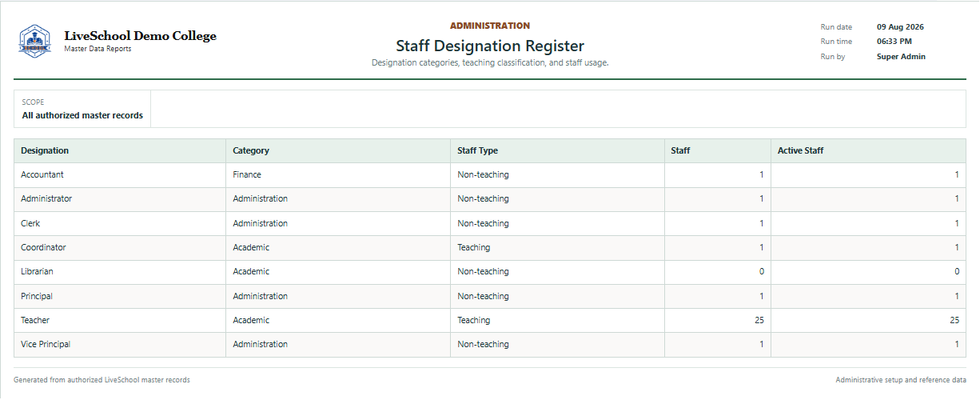The width and height of the screenshot is (980, 400).
Task: Click Administrative setup and reference data footer
Action: 901,380
